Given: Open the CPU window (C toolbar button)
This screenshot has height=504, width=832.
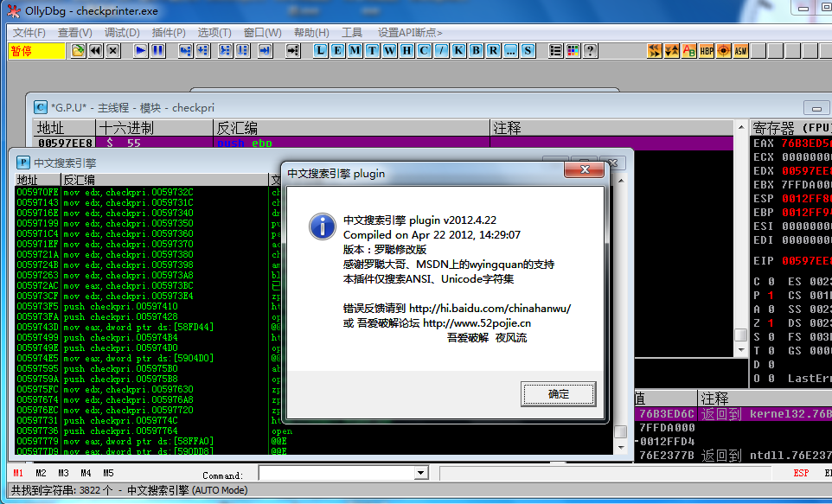Looking at the screenshot, I should (x=424, y=50).
